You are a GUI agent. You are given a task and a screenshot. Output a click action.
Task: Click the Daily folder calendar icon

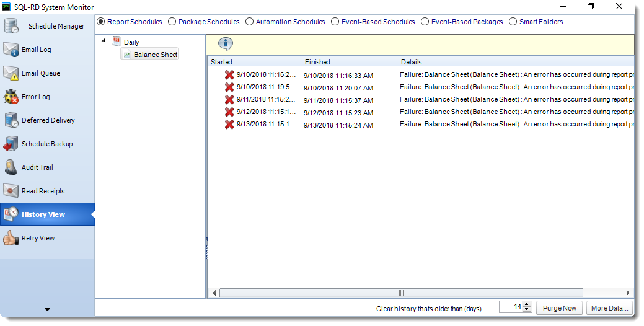tap(117, 42)
